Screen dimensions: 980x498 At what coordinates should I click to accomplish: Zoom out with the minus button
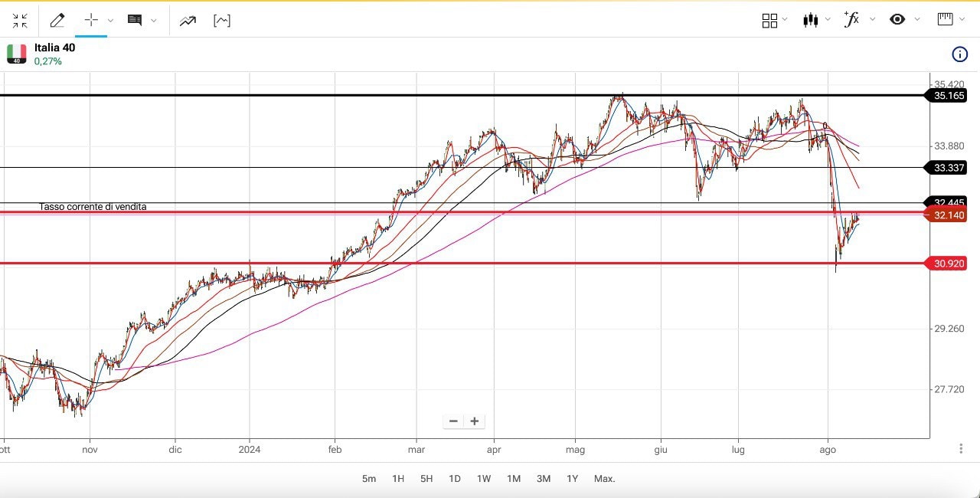point(453,421)
